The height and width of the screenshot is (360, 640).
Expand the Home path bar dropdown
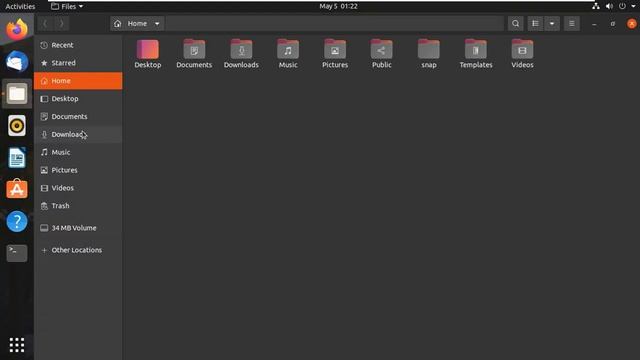click(157, 24)
